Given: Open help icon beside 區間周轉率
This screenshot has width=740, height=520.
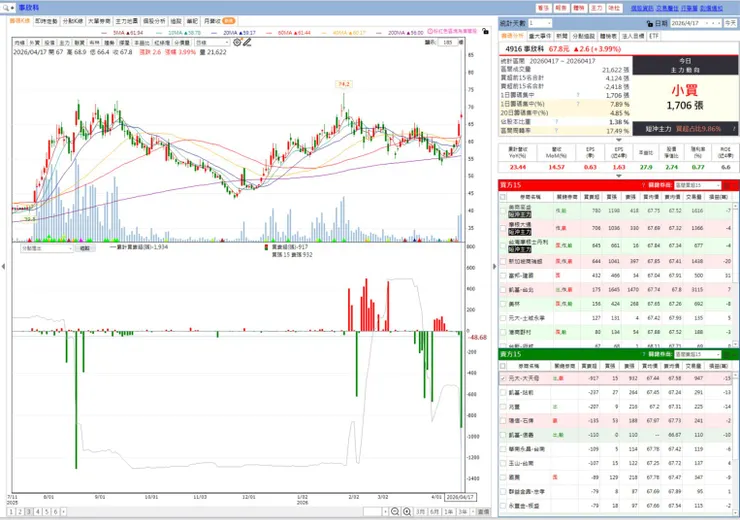Looking at the screenshot, I should click(x=556, y=130).
